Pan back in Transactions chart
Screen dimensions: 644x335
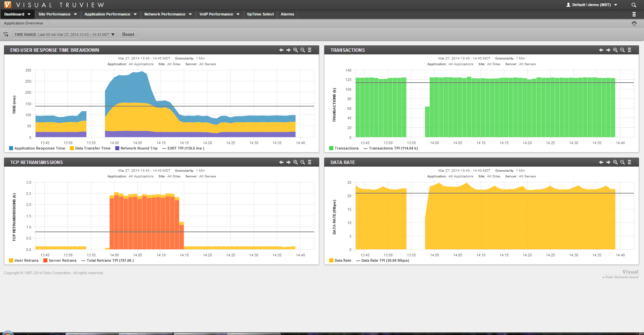click(x=601, y=50)
